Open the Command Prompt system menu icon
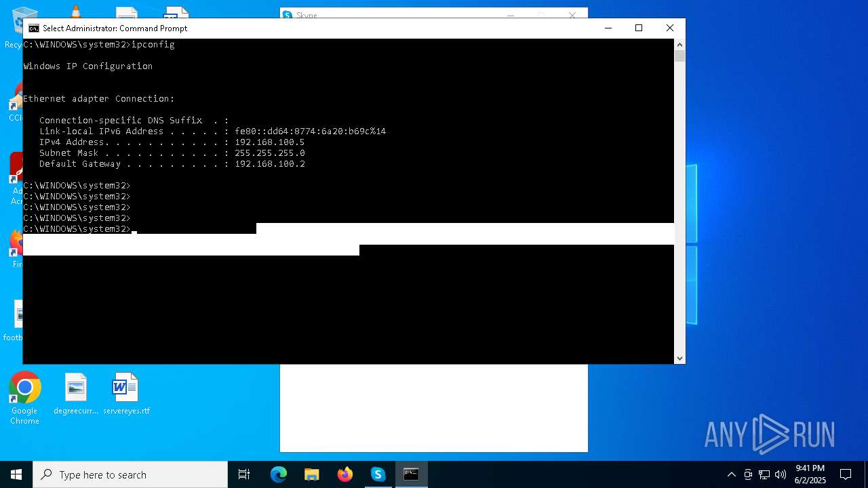 tap(33, 28)
